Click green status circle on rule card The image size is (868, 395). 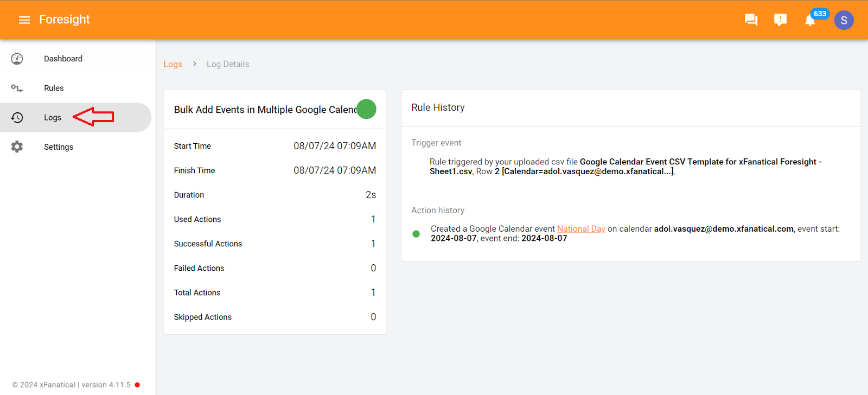(366, 109)
